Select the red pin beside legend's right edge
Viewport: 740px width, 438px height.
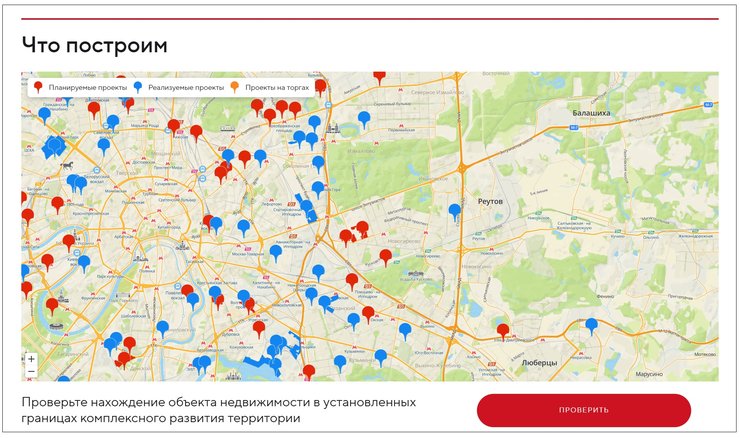(x=320, y=87)
